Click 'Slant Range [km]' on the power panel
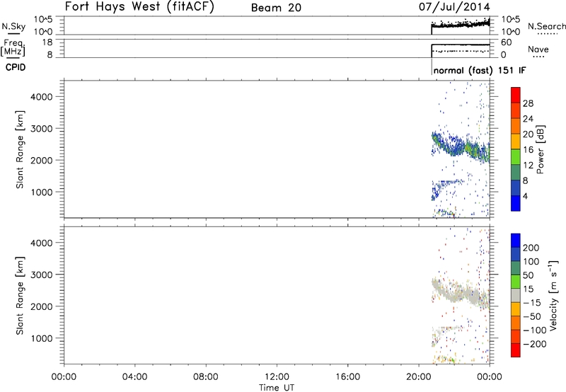Image resolution: width=566 pixels, height=392 pixels. [x=20, y=149]
